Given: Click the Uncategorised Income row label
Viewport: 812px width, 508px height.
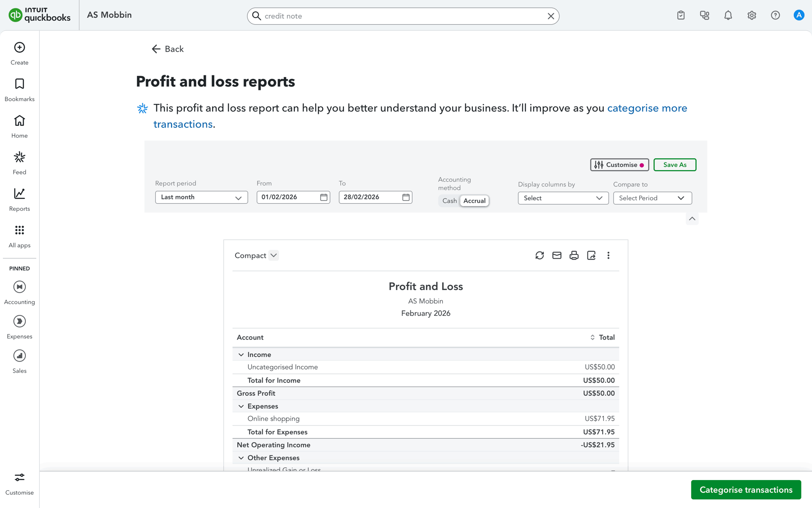Looking at the screenshot, I should point(283,367).
